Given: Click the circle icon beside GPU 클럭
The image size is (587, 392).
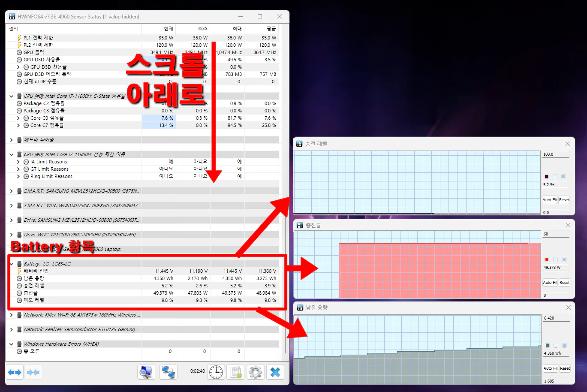Looking at the screenshot, I should tap(19, 52).
